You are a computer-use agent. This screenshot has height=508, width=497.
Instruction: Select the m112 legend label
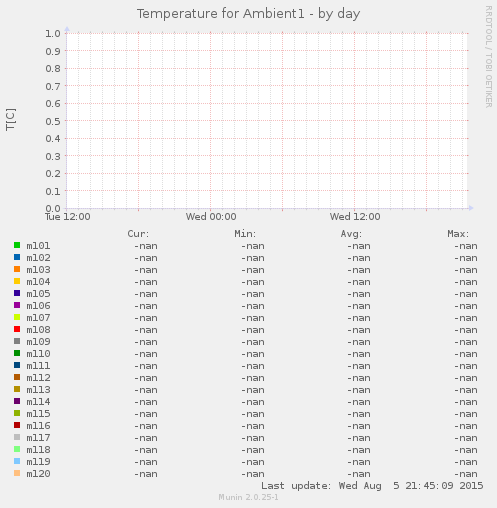38,378
